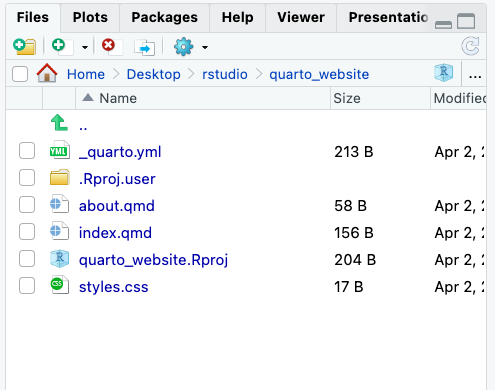Check the box next to _quarto.yml
Screen dimensions: 495x390
[x=27, y=151]
